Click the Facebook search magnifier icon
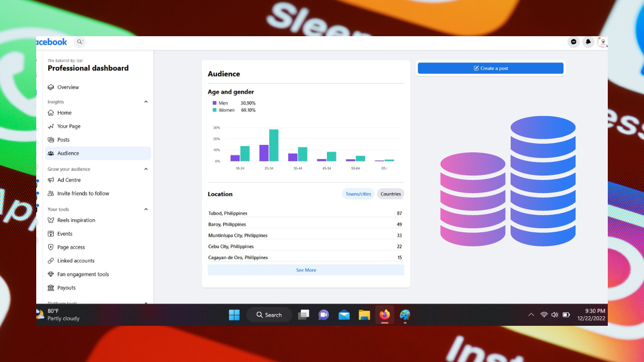Image resolution: width=644 pixels, height=362 pixels. pyautogui.click(x=79, y=42)
